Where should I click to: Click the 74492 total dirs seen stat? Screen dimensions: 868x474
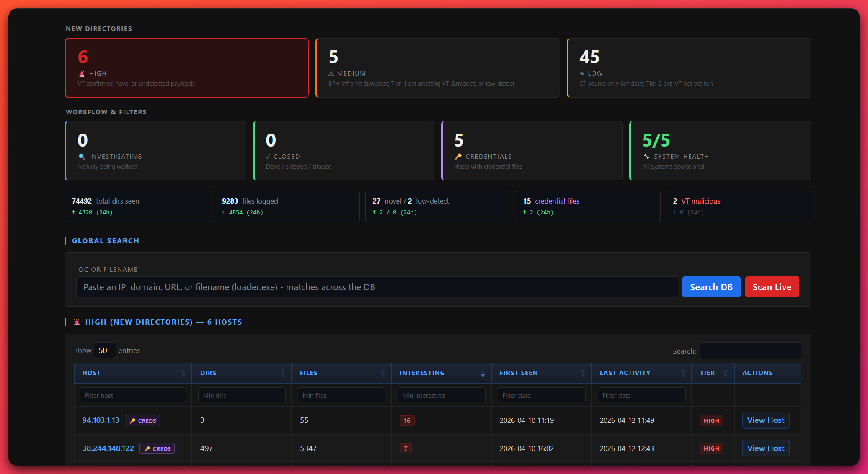click(137, 206)
